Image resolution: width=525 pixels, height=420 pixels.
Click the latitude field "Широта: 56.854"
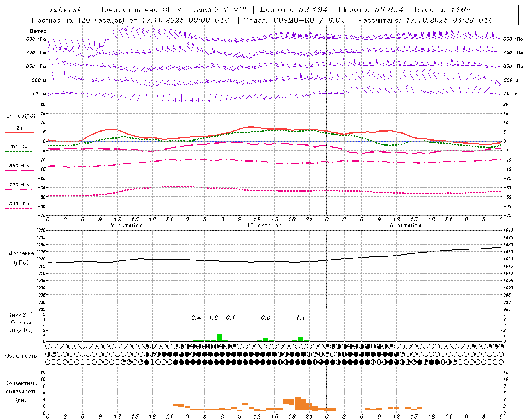pyautogui.click(x=371, y=10)
